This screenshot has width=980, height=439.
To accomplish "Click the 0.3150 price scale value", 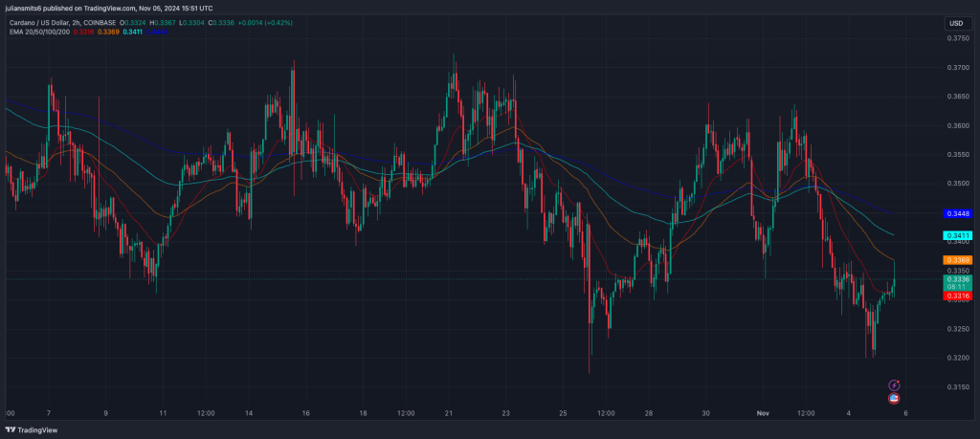I will (x=958, y=387).
